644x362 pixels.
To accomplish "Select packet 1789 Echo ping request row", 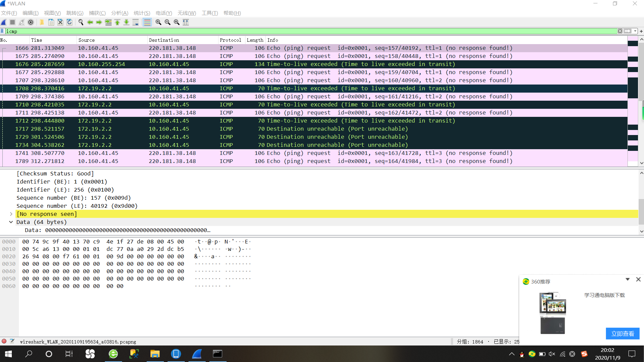I will [x=314, y=161].
